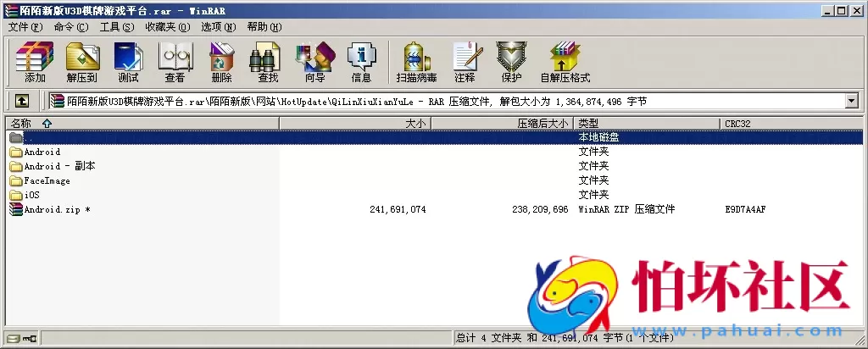Click the Test (测试) archive icon

coord(128,62)
